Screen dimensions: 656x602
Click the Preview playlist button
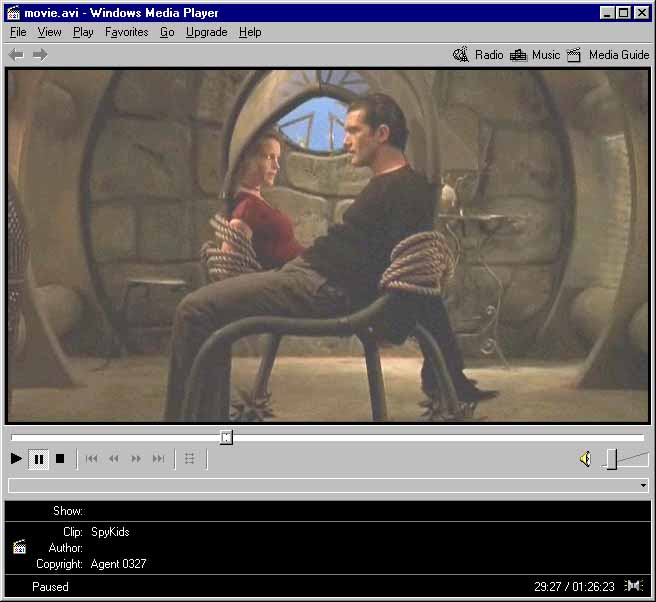click(x=190, y=459)
